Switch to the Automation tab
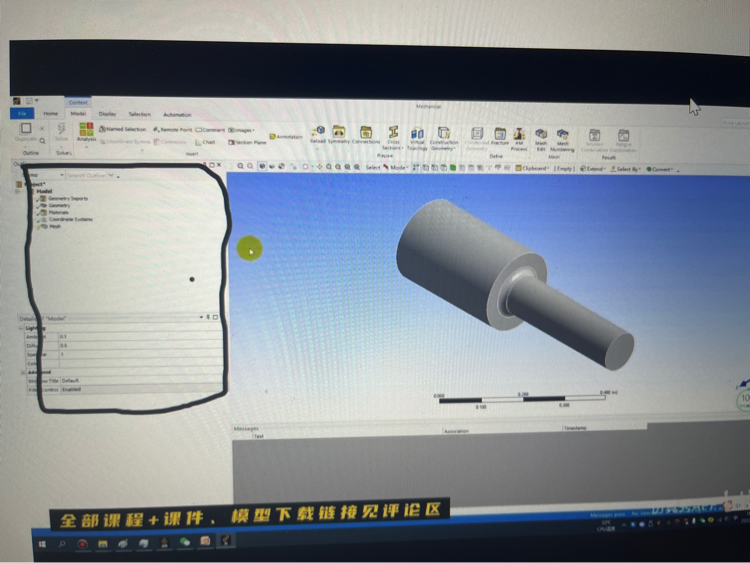This screenshot has width=750, height=563. pyautogui.click(x=177, y=115)
